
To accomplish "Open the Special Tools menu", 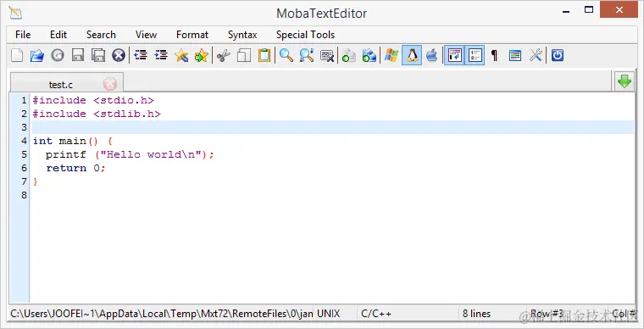I will (305, 35).
